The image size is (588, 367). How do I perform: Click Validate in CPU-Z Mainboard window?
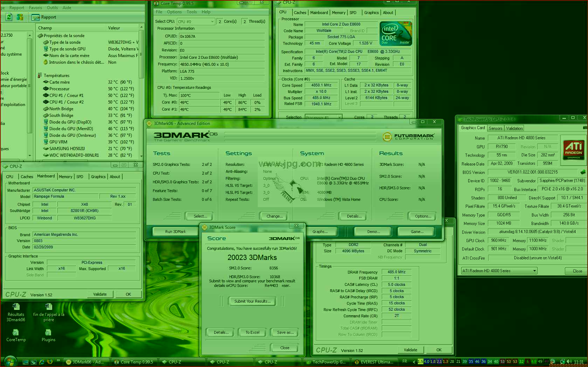tap(100, 294)
